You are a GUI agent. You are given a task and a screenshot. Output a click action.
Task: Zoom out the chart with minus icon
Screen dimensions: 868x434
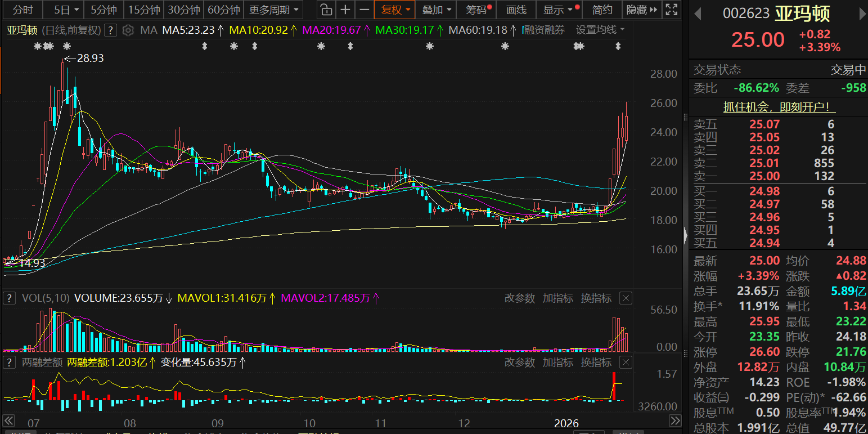tap(365, 10)
